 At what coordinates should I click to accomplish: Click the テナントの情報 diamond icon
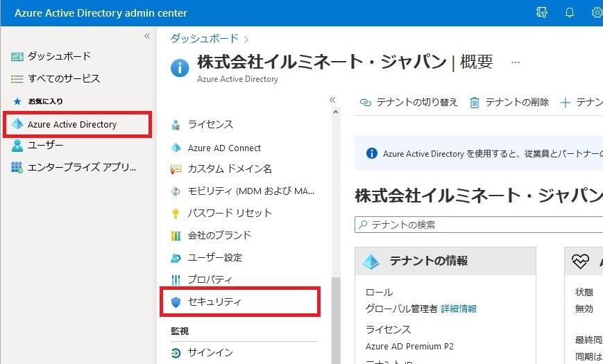click(371, 261)
